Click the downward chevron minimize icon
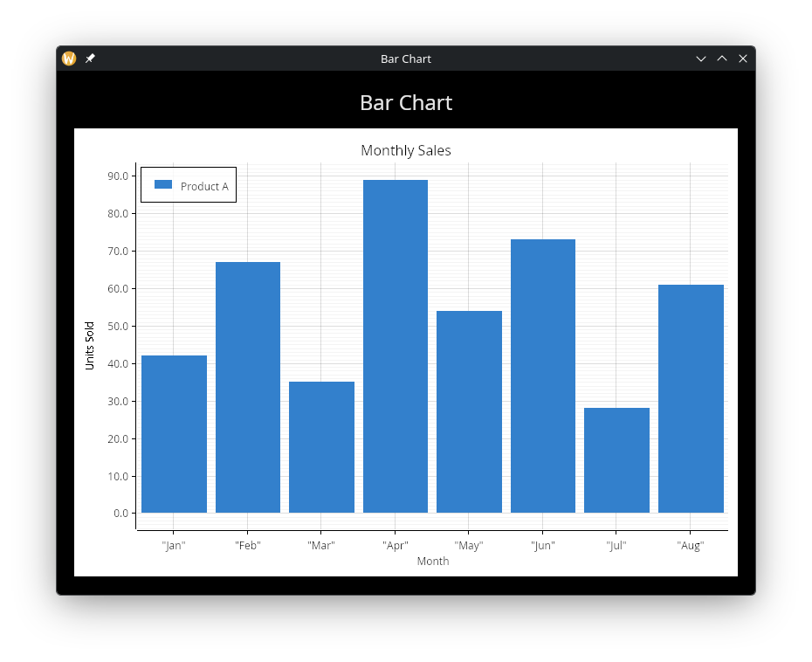Screen dimensions: 812x662 point(701,59)
